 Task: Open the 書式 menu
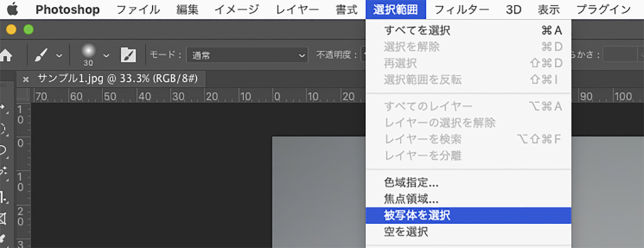(347, 9)
